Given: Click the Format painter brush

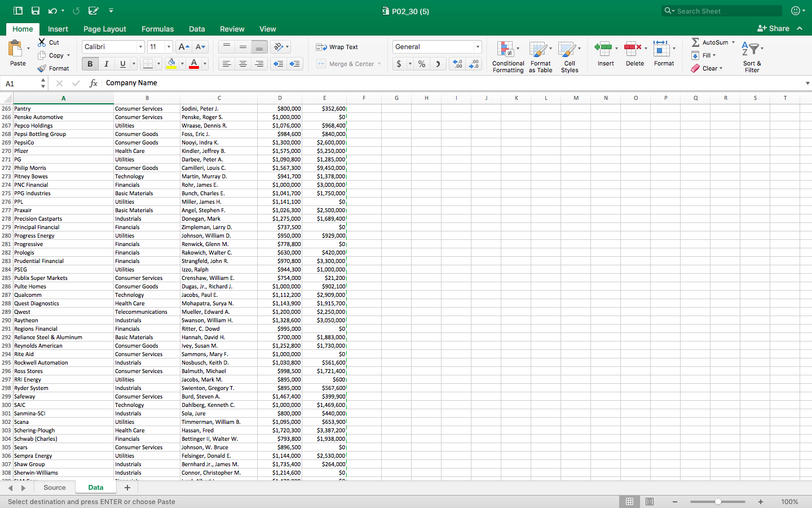Looking at the screenshot, I should 42,68.
